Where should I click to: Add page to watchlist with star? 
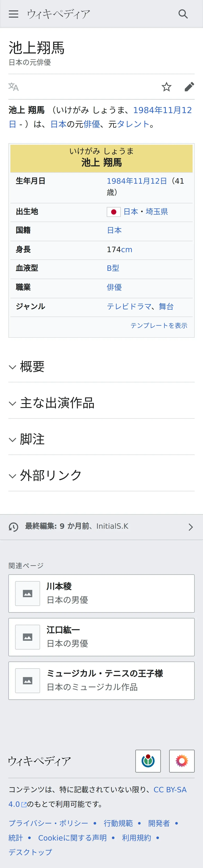point(167,87)
